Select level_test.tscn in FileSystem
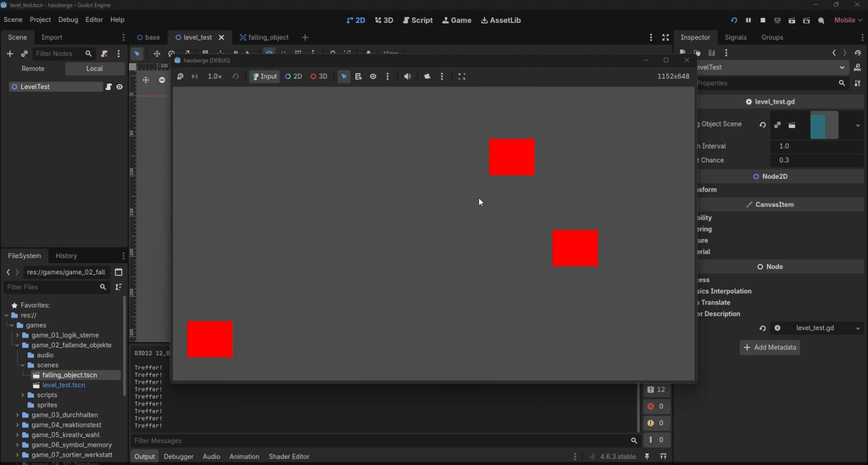Viewport: 868px width, 465px height. (x=63, y=385)
